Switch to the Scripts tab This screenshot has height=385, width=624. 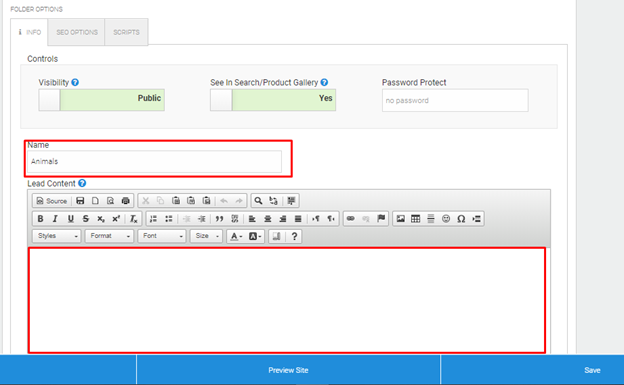(x=126, y=32)
